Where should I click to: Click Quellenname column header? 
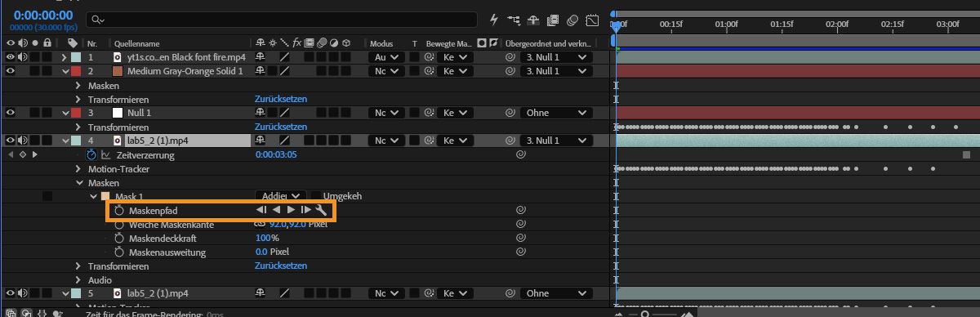tap(136, 43)
